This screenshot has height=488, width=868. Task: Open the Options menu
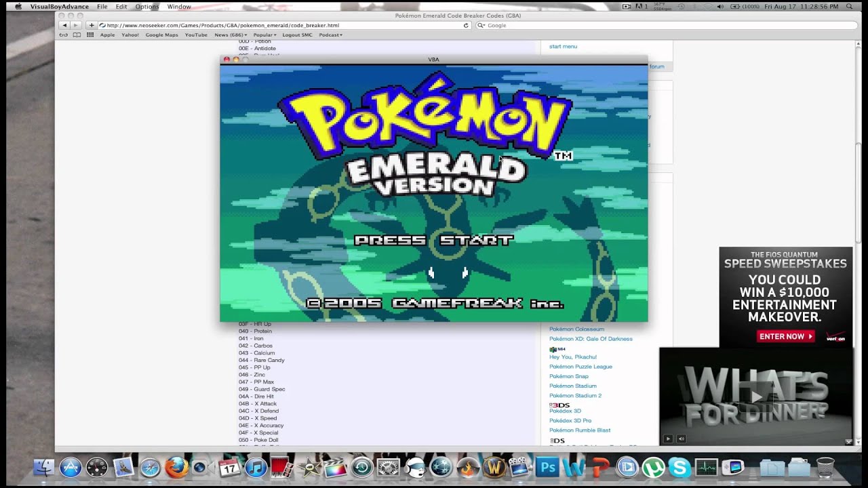point(146,6)
